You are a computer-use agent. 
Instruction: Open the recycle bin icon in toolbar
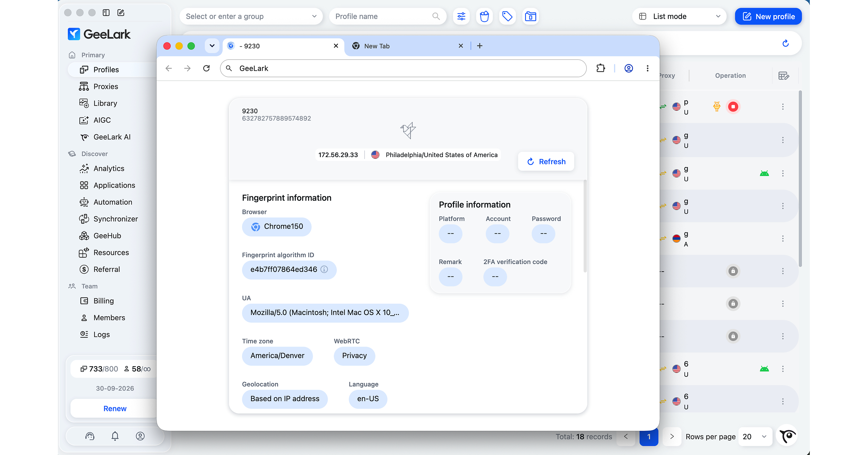pos(484,16)
